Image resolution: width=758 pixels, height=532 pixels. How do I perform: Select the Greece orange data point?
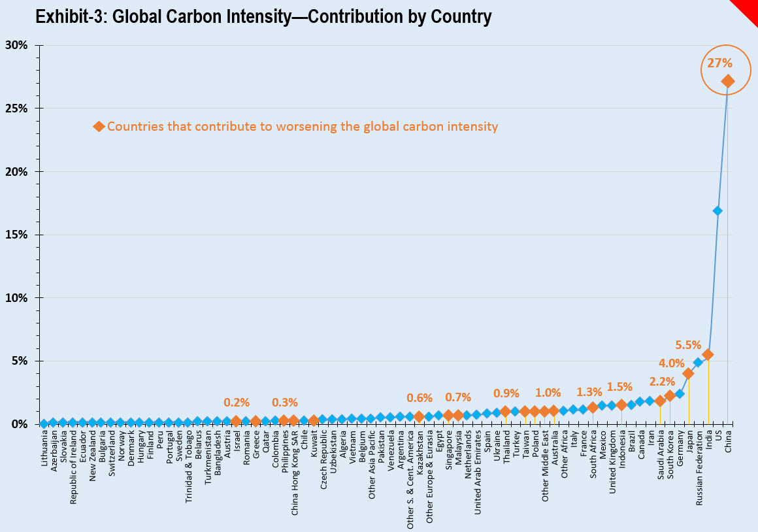[255, 422]
